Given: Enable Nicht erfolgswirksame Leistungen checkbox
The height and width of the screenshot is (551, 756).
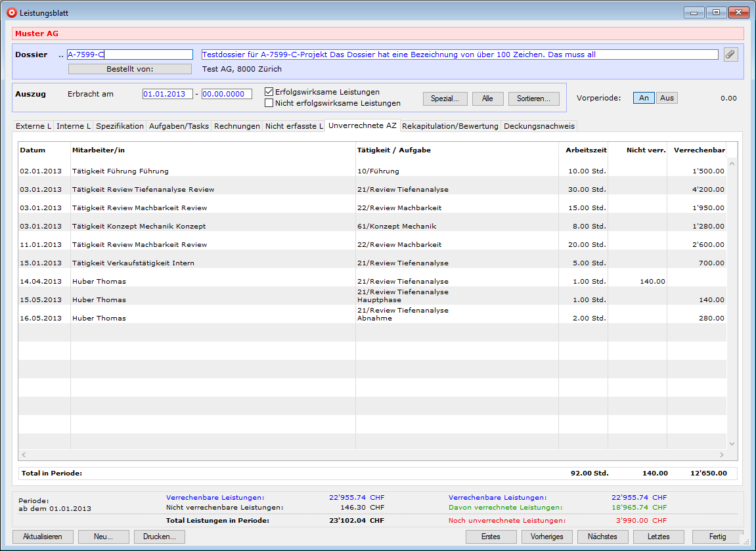Looking at the screenshot, I should 269,103.
